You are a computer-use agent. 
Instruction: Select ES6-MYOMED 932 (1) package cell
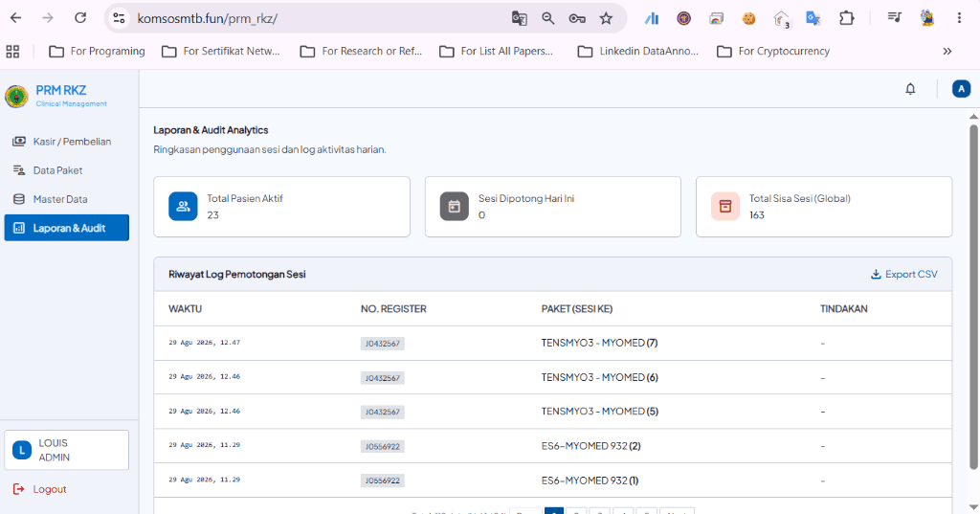590,480
